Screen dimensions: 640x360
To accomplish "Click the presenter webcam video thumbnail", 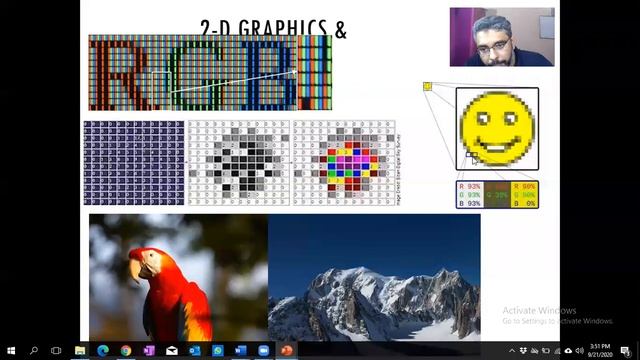I will 502,37.
